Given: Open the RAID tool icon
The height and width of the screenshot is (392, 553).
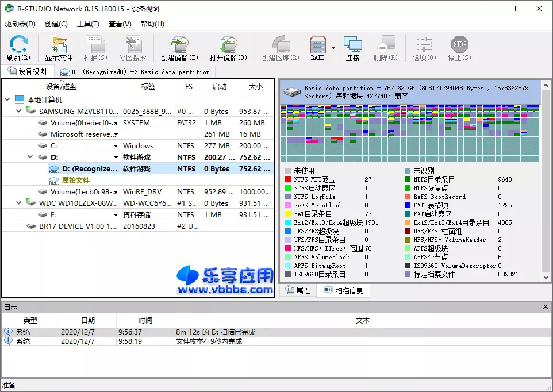Looking at the screenshot, I should tap(318, 48).
